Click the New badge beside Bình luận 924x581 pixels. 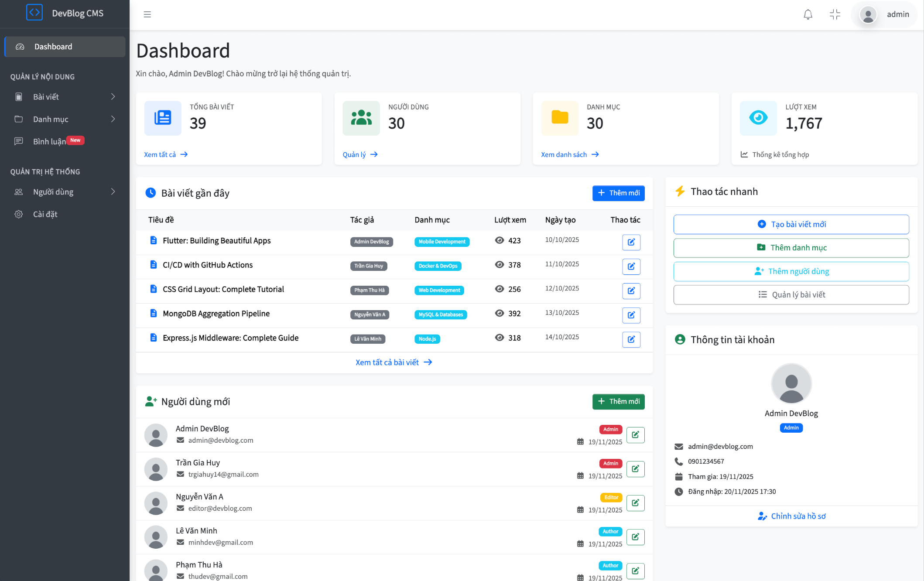coord(75,140)
